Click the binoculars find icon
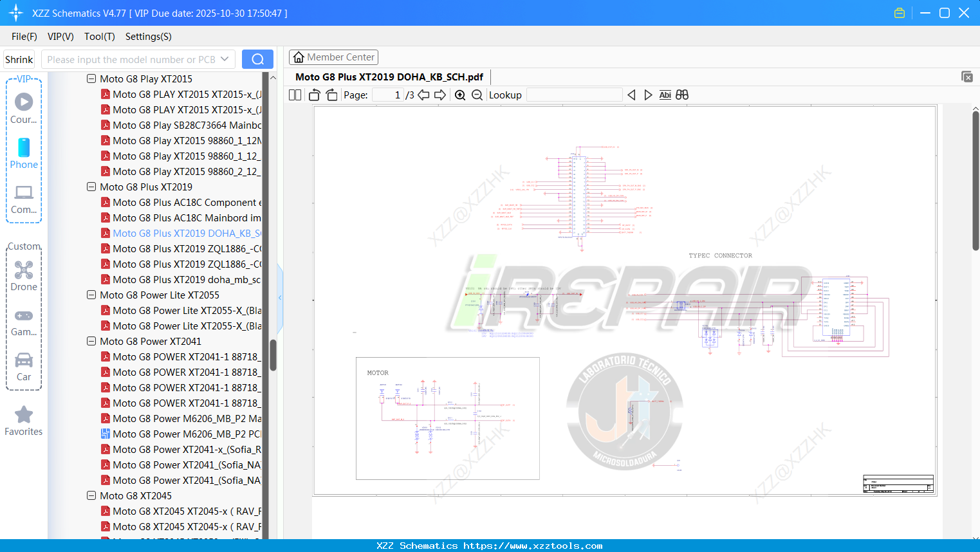This screenshot has width=980, height=552. (682, 95)
